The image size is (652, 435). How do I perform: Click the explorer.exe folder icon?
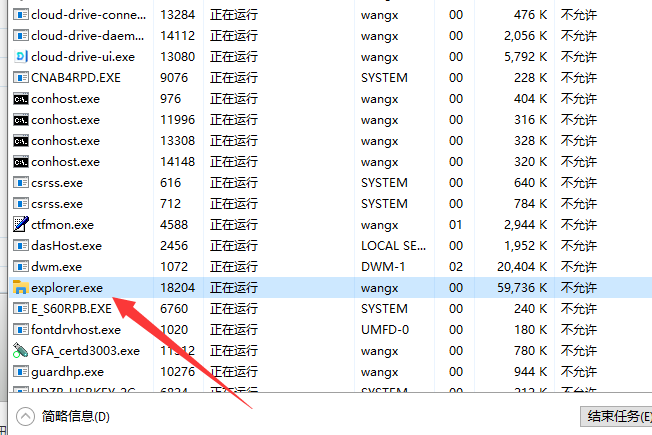click(20, 288)
